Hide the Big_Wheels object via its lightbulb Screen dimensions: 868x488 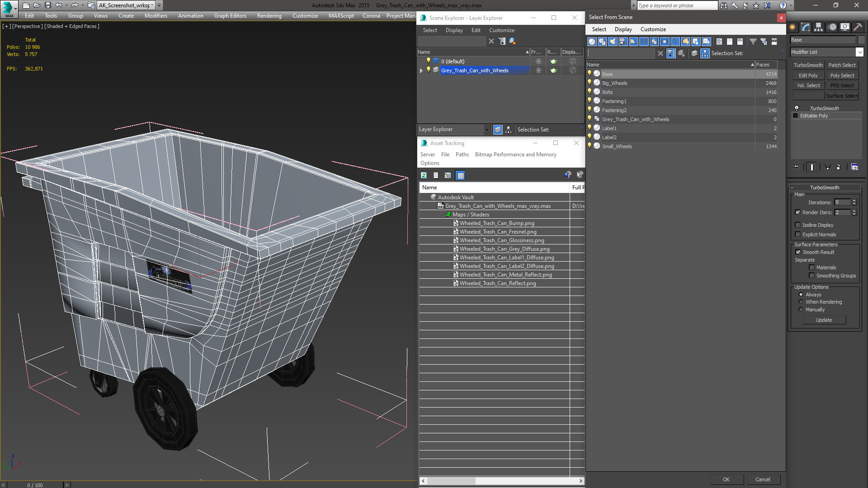click(590, 83)
